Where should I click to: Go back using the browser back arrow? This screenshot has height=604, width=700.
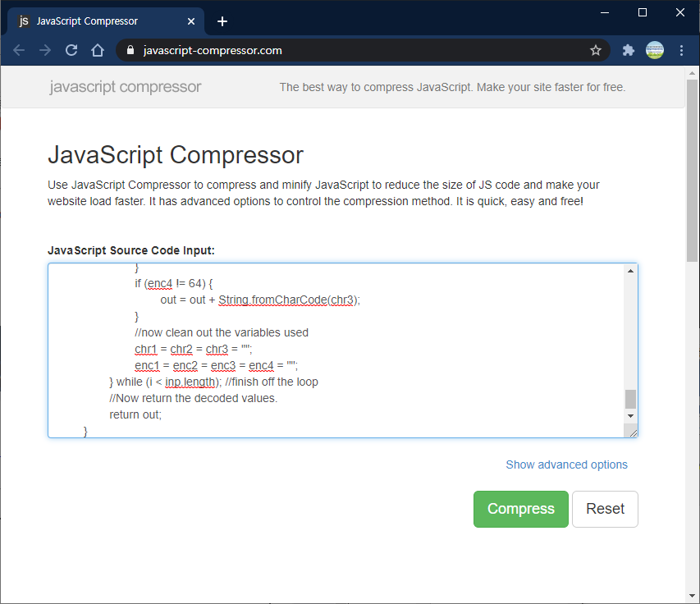(19, 50)
